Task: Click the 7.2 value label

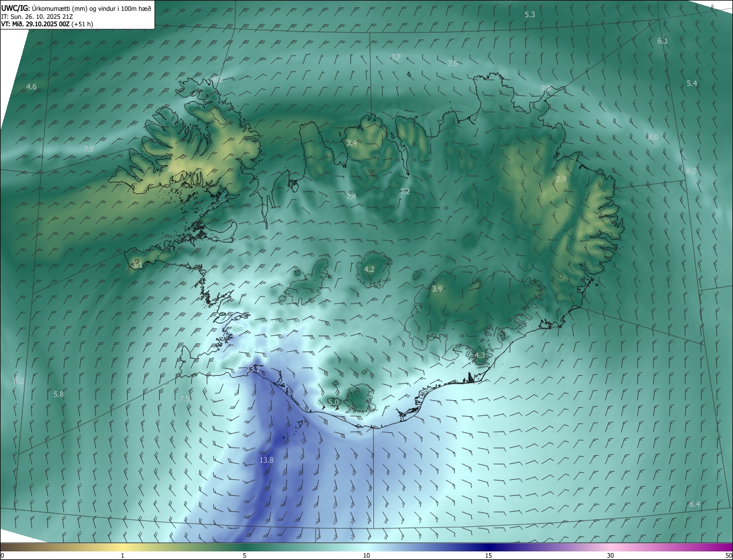Action: click(x=405, y=192)
